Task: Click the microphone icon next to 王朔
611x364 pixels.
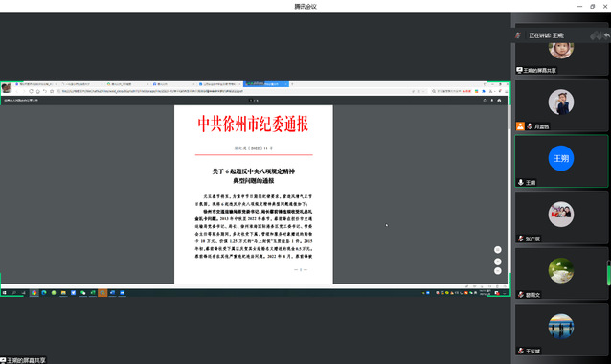Action: [521, 182]
